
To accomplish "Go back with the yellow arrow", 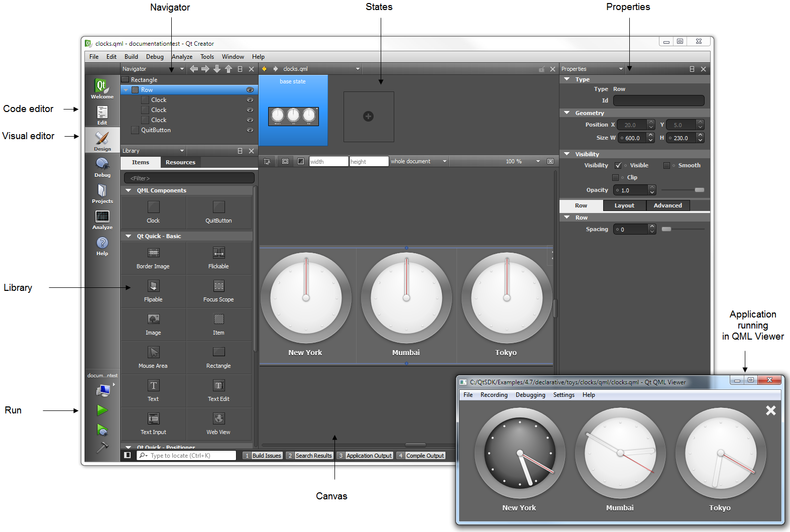I will tap(264, 69).
